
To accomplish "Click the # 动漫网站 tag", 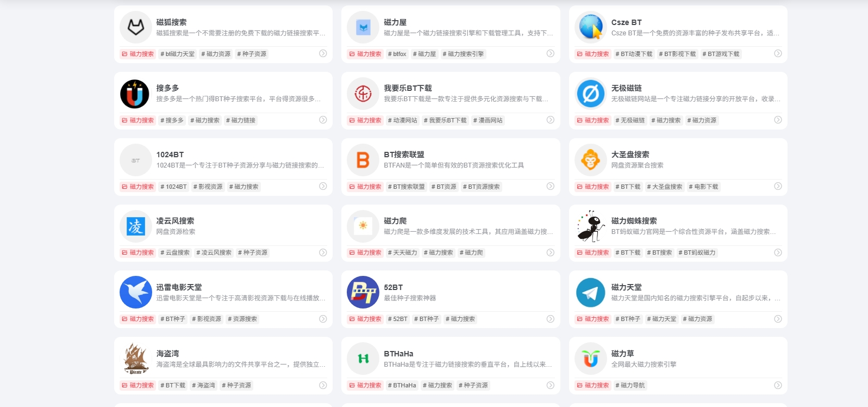I will tap(403, 120).
